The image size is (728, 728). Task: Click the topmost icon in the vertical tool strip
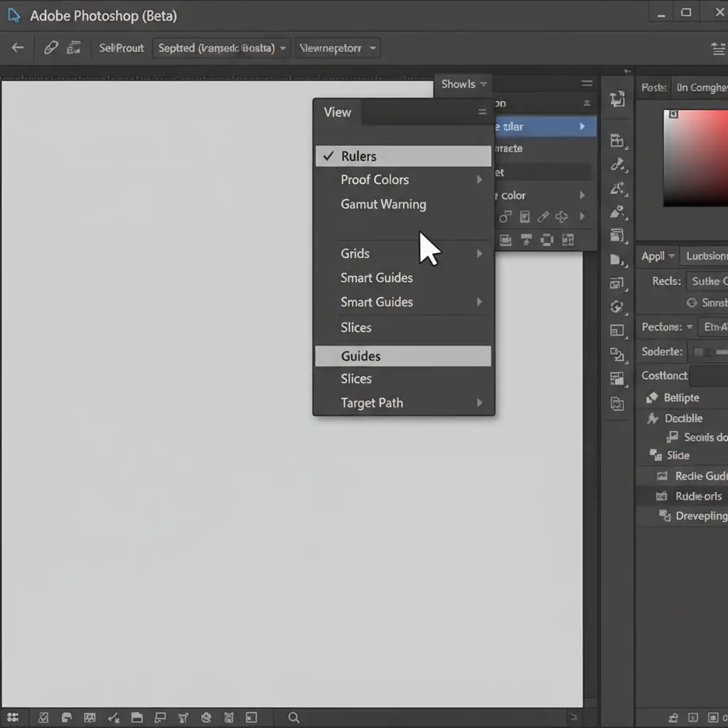click(617, 100)
